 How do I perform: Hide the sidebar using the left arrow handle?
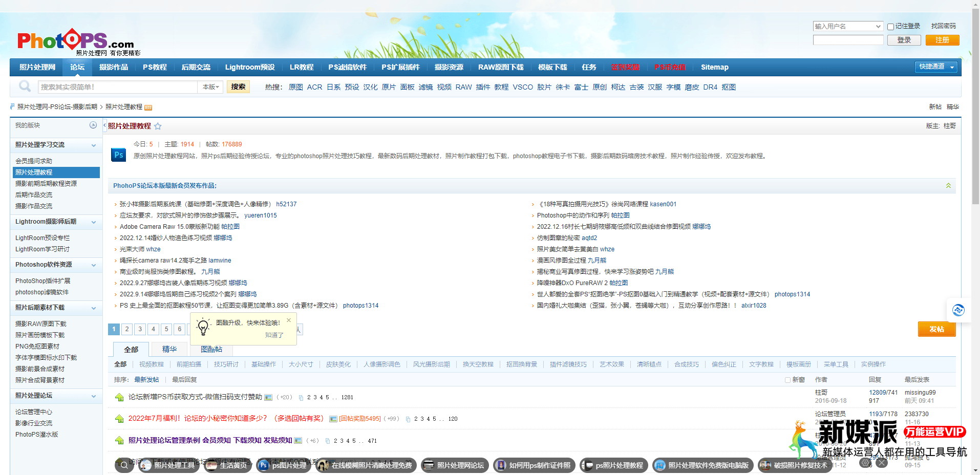click(105, 125)
